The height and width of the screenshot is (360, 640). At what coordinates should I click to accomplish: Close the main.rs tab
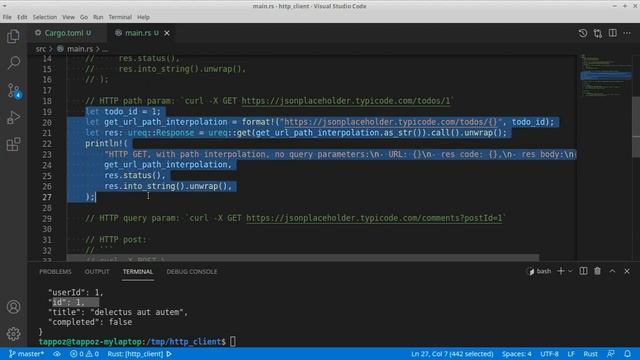click(x=167, y=33)
